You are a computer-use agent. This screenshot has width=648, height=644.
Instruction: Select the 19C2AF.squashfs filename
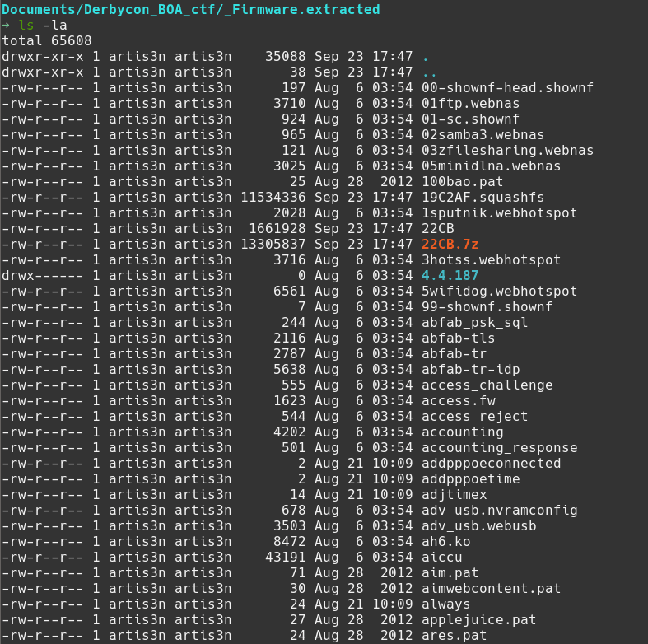click(483, 198)
